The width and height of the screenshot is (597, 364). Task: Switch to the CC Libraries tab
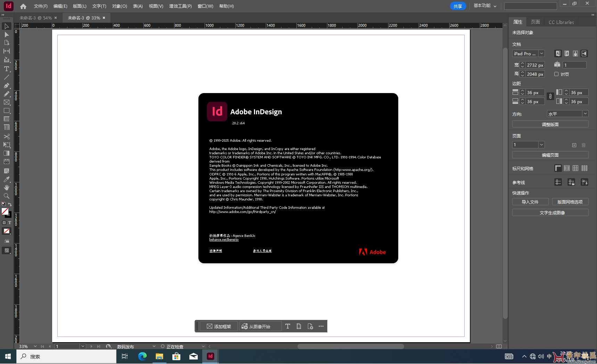click(x=561, y=22)
